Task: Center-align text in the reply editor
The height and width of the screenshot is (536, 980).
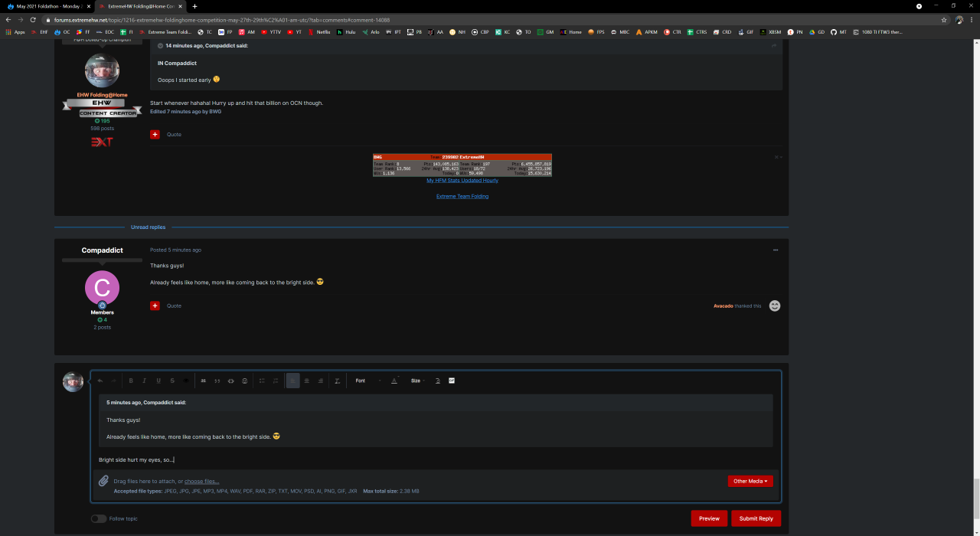Action: tap(307, 381)
